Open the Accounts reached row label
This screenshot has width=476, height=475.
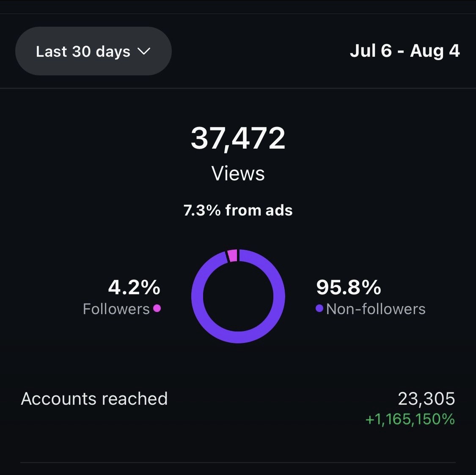pyautogui.click(x=94, y=399)
